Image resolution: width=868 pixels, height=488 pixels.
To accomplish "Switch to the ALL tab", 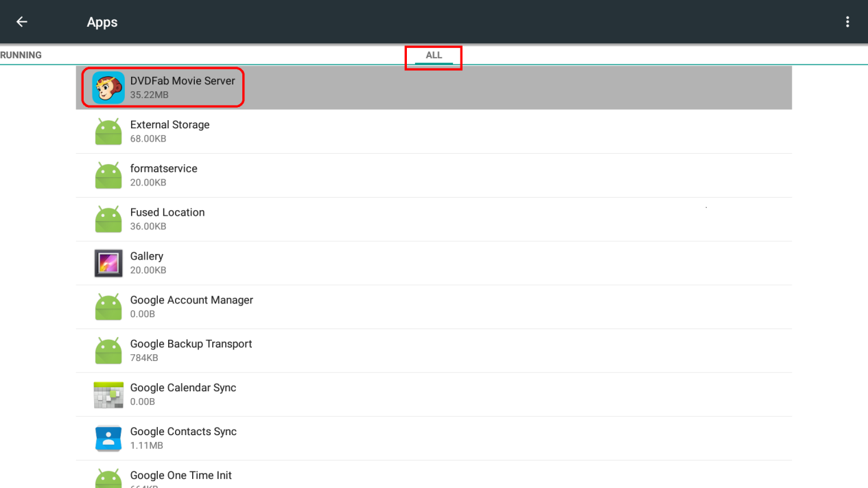I will (434, 56).
